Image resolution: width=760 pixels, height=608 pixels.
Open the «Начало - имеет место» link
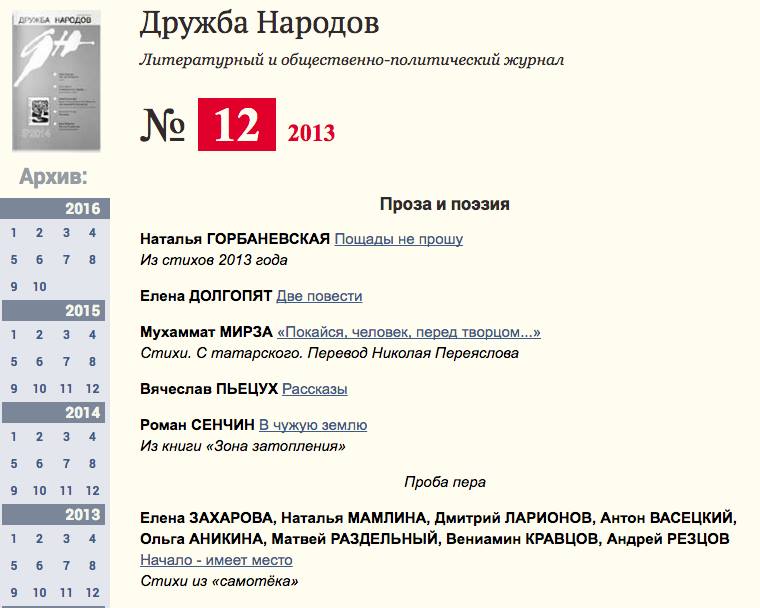[x=216, y=560]
